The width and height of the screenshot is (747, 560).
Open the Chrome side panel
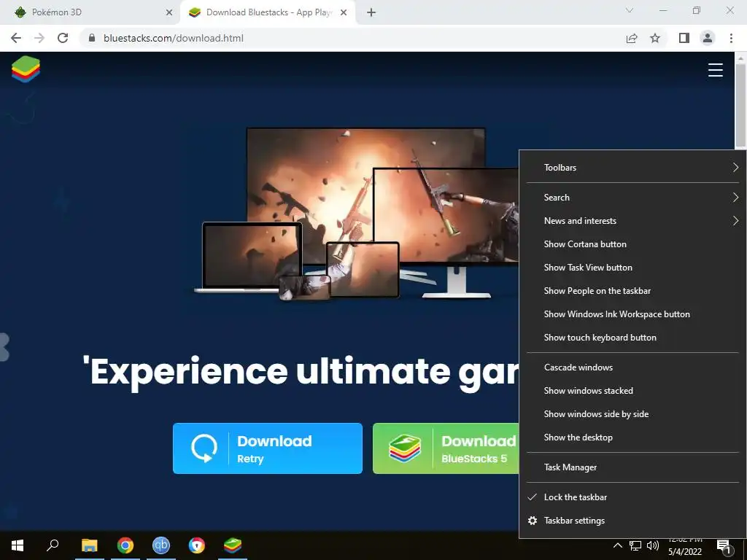point(684,38)
